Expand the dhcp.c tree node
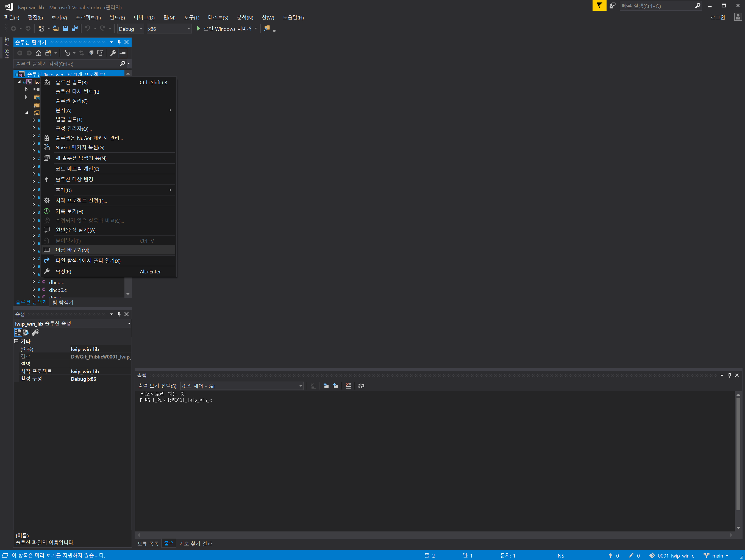The image size is (745, 560). pyautogui.click(x=34, y=282)
